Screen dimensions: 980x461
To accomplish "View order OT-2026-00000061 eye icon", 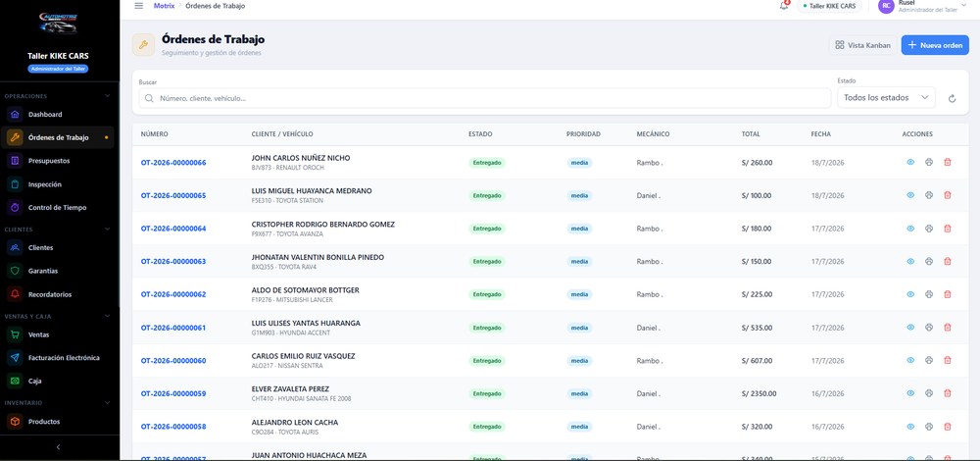I will pyautogui.click(x=910, y=328).
